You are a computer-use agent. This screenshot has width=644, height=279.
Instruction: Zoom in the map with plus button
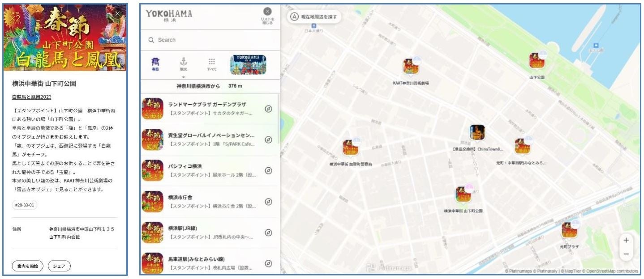coord(626,240)
